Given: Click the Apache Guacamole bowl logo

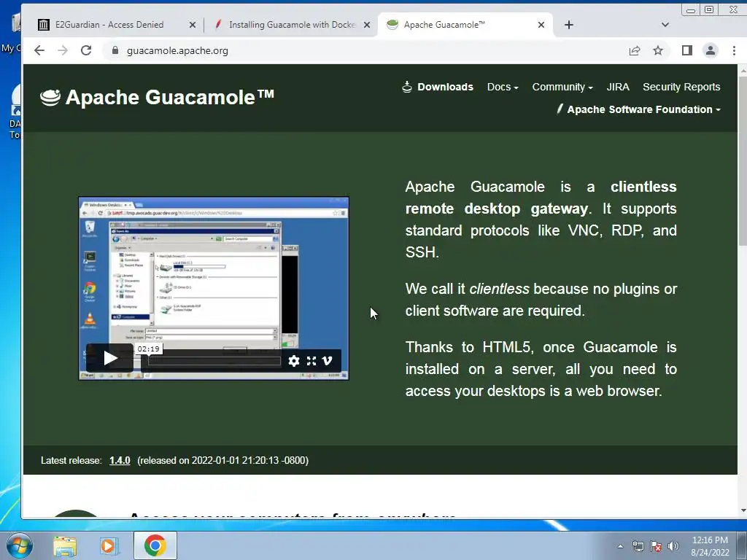Looking at the screenshot, I should point(50,97).
